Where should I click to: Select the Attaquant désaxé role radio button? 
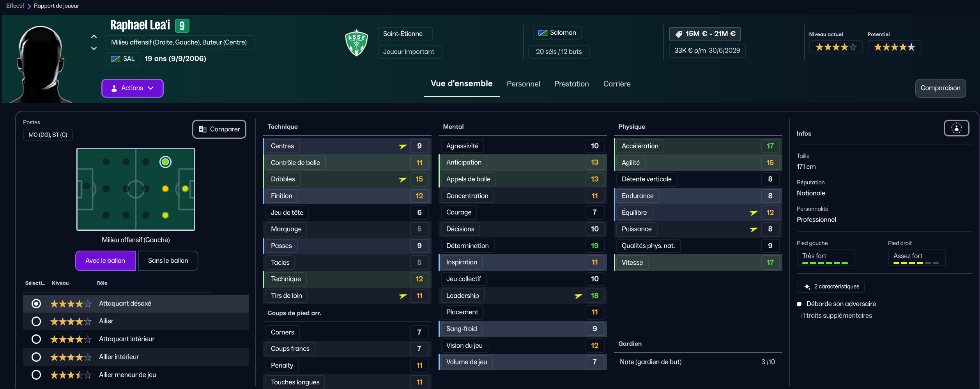(36, 304)
